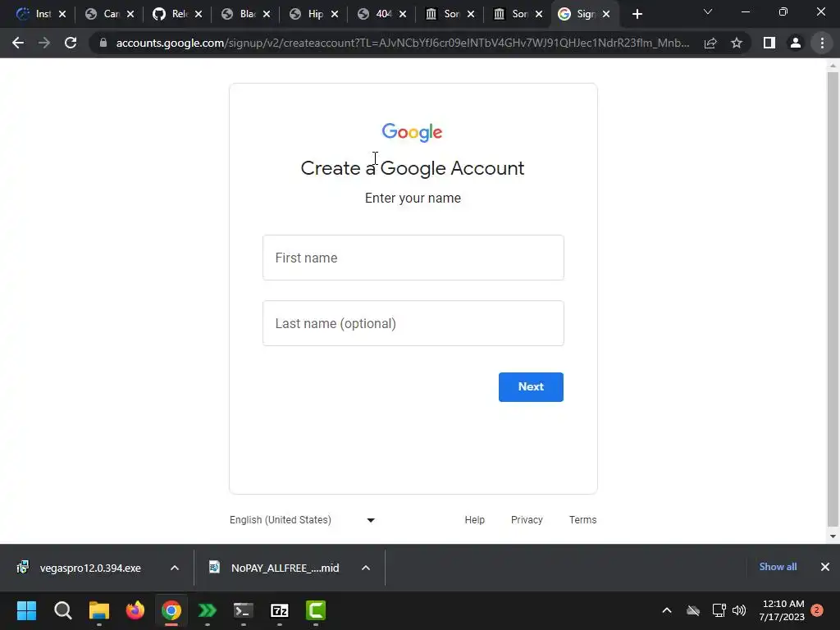Reload the current page
The width and height of the screenshot is (840, 630).
pyautogui.click(x=71, y=43)
